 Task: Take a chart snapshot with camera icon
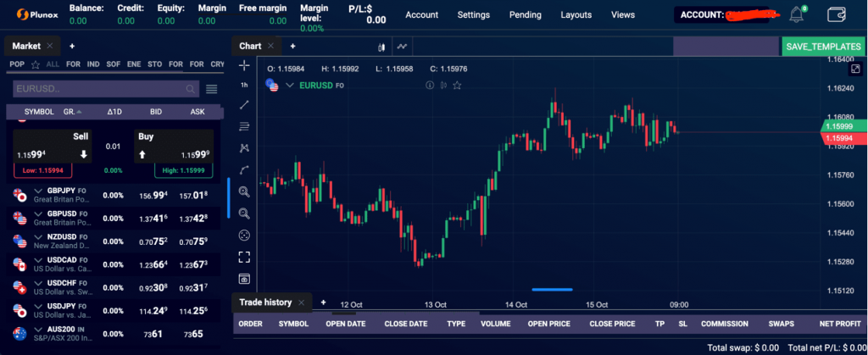244,278
